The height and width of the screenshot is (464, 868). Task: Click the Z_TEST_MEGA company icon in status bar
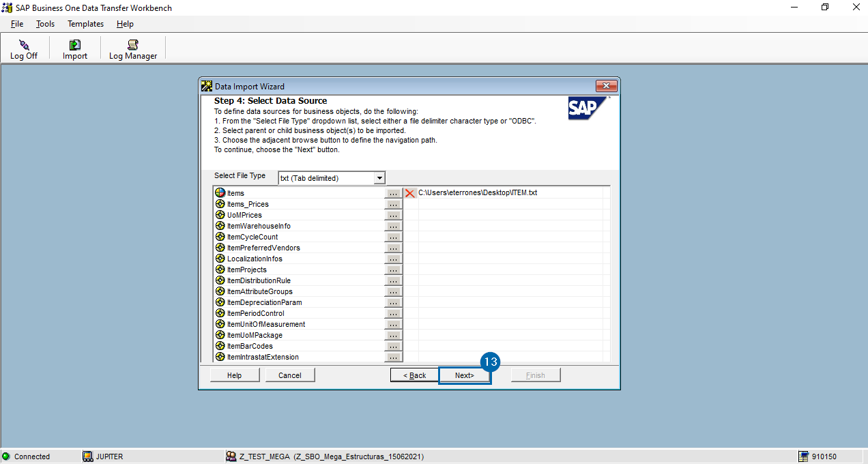pyautogui.click(x=231, y=456)
